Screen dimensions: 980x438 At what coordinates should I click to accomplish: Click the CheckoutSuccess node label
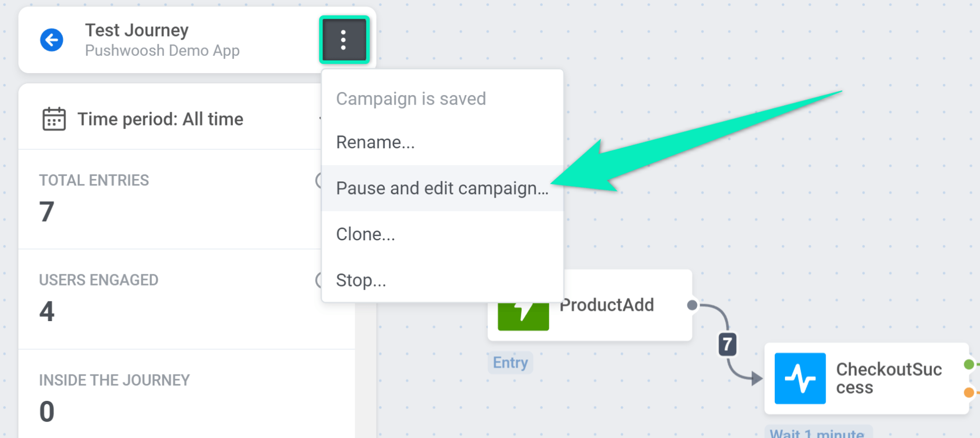click(x=889, y=378)
